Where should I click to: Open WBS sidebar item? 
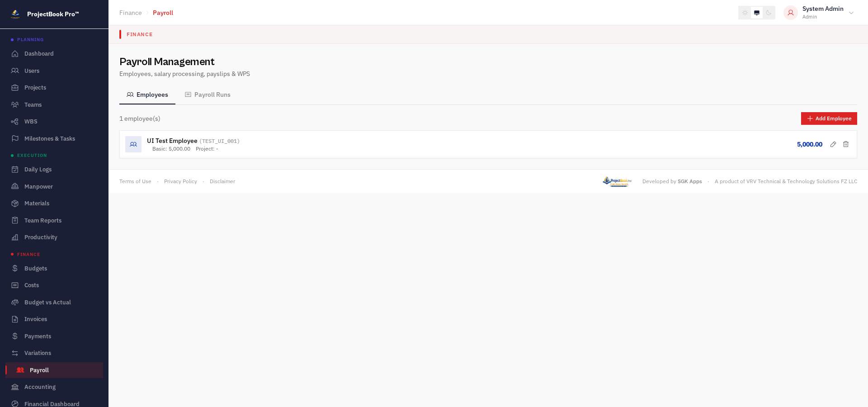54,121
